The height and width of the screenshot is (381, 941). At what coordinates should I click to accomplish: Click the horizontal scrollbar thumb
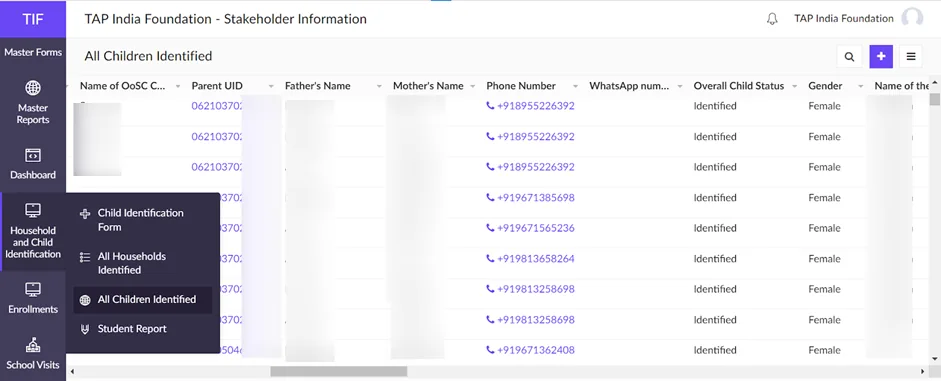[338, 372]
